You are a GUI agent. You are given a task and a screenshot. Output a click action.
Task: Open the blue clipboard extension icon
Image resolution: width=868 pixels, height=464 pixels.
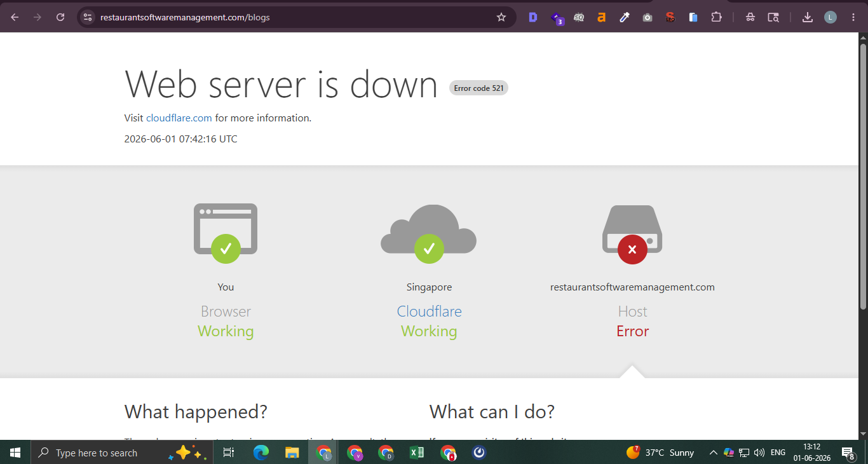coord(693,17)
